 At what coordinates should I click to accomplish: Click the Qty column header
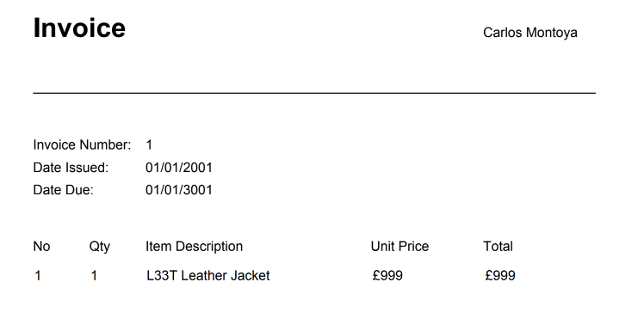pos(100,247)
